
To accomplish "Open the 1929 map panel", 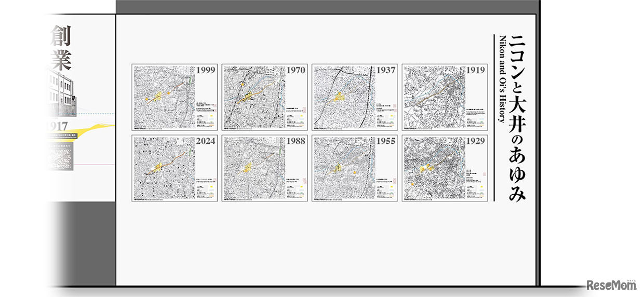I will pos(445,168).
